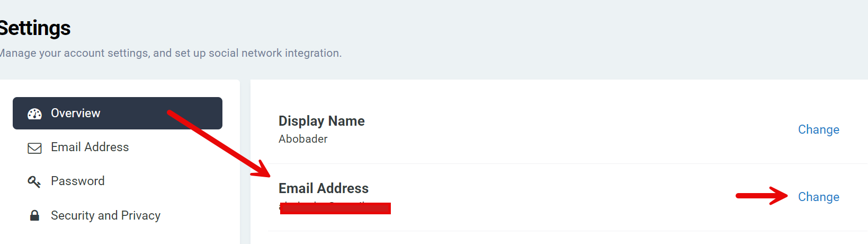Click the diagonal red arrow's arrowhead
The height and width of the screenshot is (244, 868).
pos(262,170)
